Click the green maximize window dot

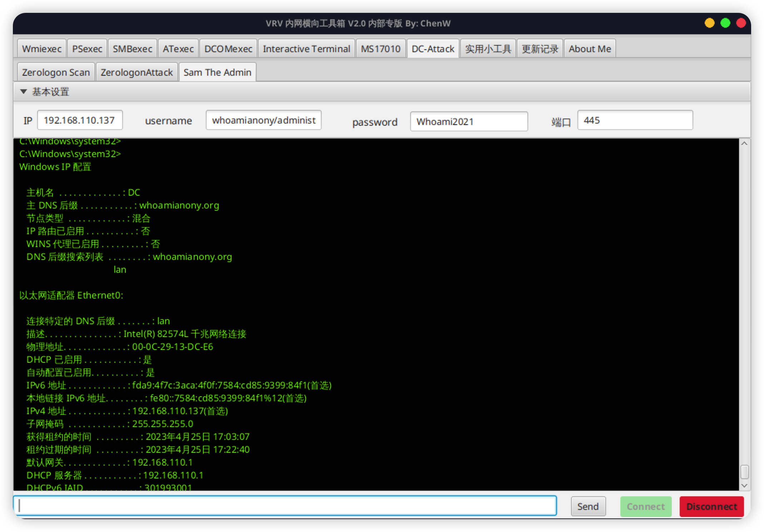(x=725, y=23)
